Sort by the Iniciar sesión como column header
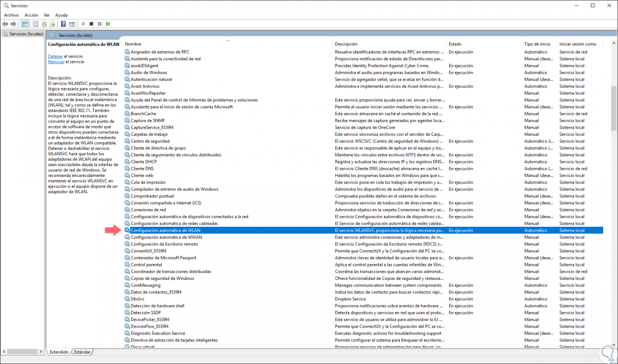 pos(580,44)
